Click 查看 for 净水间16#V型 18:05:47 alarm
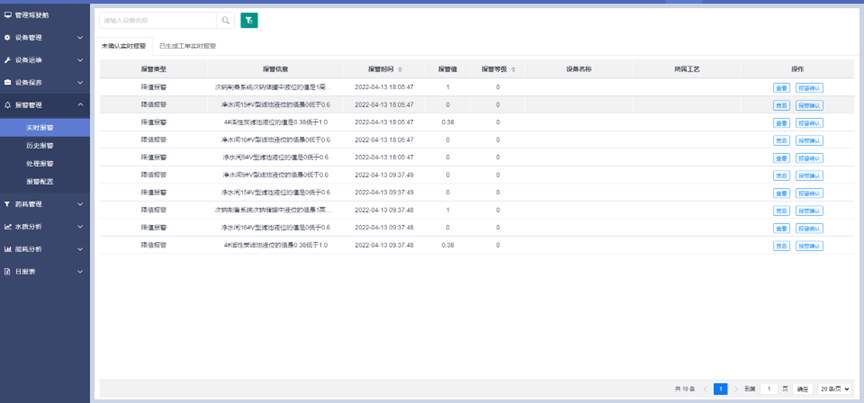 pos(781,141)
